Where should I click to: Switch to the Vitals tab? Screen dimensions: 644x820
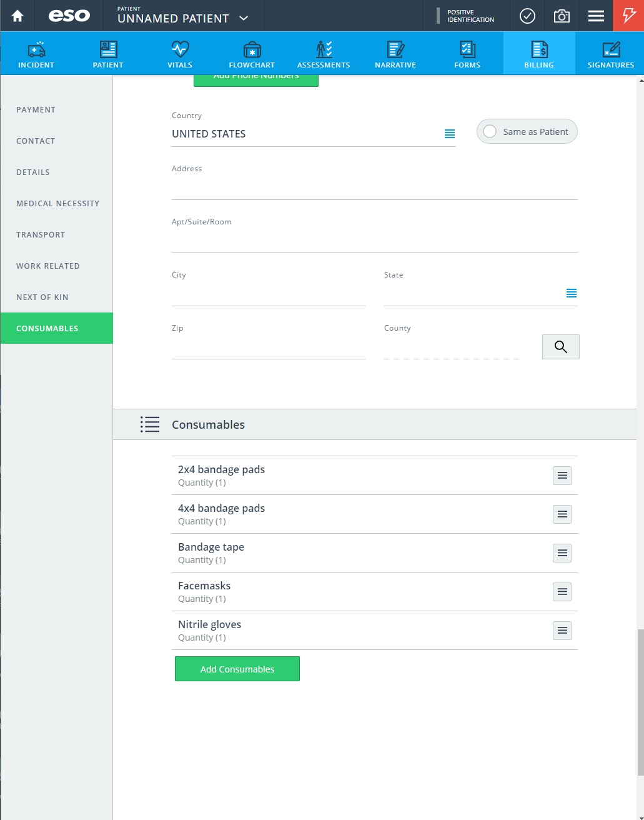pos(180,54)
